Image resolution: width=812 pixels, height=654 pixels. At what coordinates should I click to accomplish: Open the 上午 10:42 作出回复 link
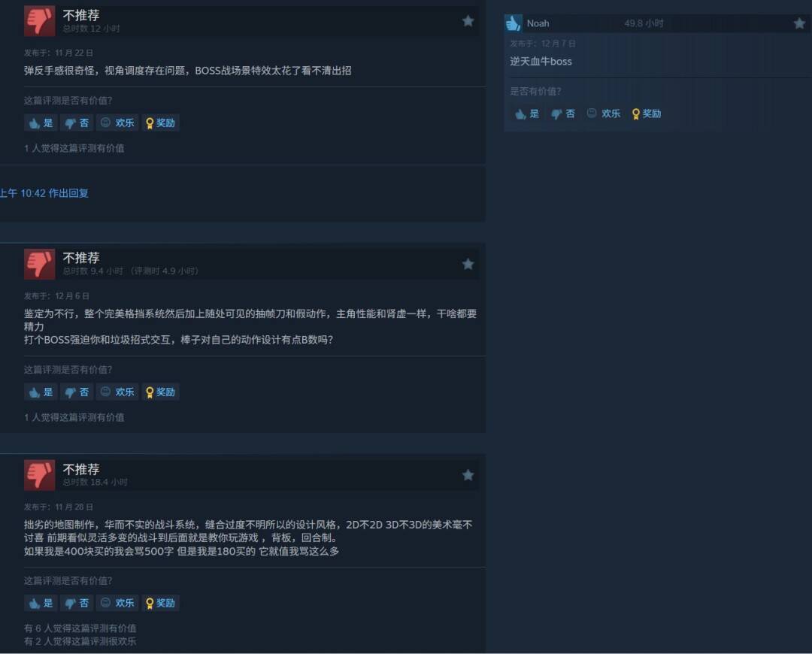pos(44,193)
